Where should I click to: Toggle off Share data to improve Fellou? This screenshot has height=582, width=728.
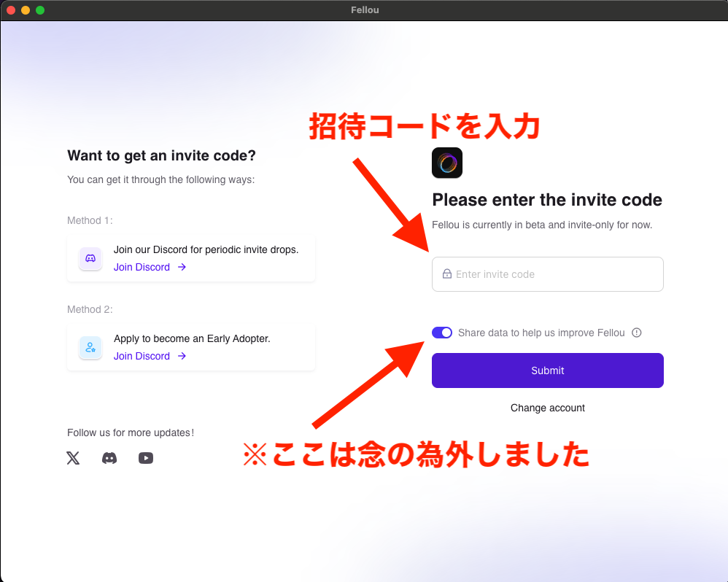[x=442, y=333]
